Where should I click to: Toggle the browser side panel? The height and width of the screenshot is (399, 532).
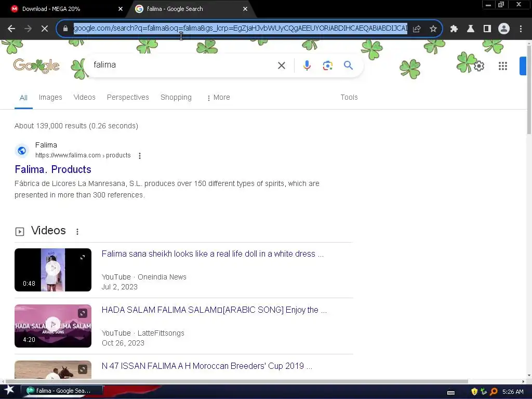pyautogui.click(x=487, y=29)
